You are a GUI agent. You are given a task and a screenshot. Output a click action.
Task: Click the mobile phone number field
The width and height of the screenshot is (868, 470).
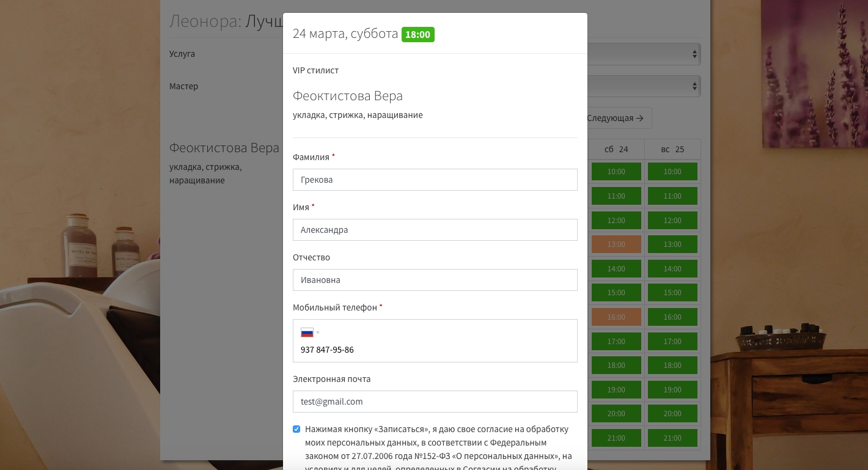[x=435, y=350]
